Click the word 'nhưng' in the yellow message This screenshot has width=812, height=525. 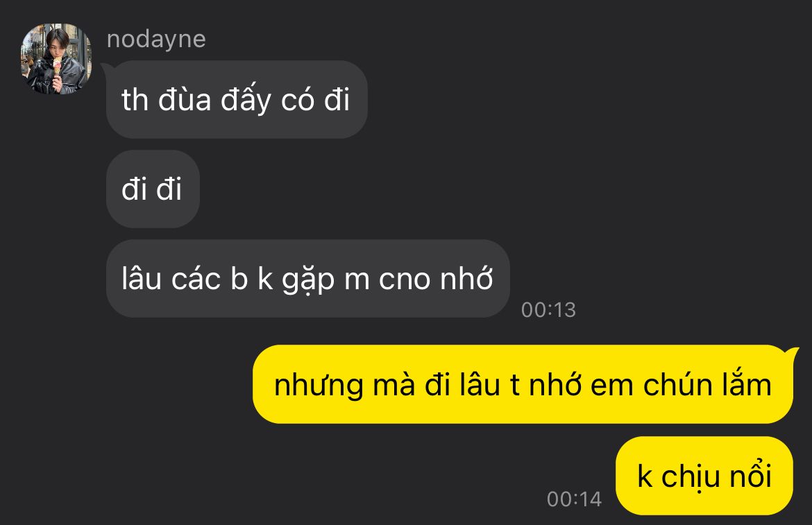pyautogui.click(x=319, y=387)
